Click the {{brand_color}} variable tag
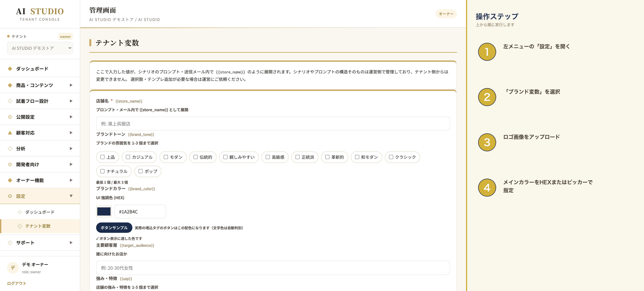 (x=141, y=189)
